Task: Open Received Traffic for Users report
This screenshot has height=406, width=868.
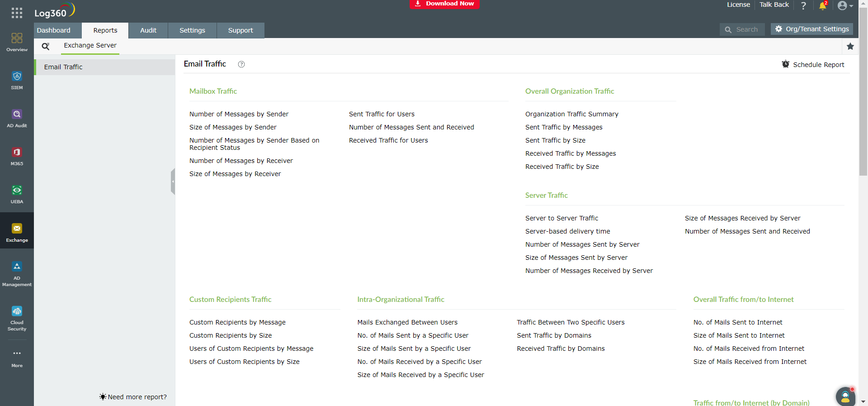Action: pyautogui.click(x=388, y=140)
